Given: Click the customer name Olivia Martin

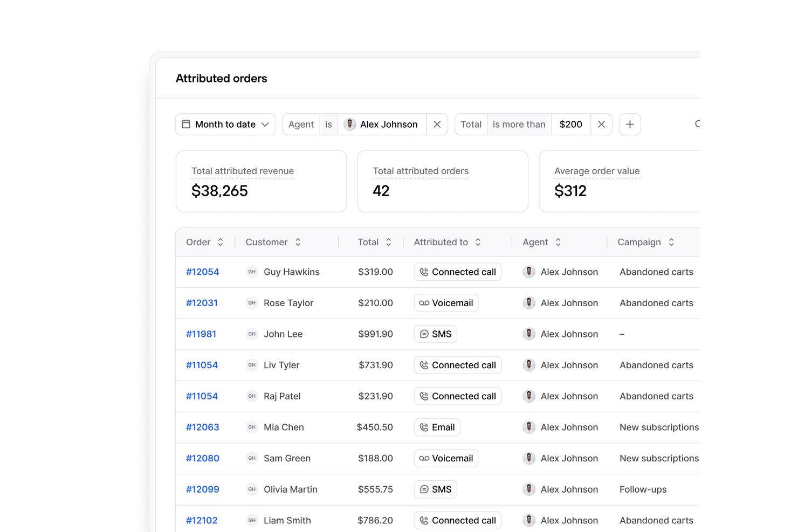Looking at the screenshot, I should coord(291,489).
